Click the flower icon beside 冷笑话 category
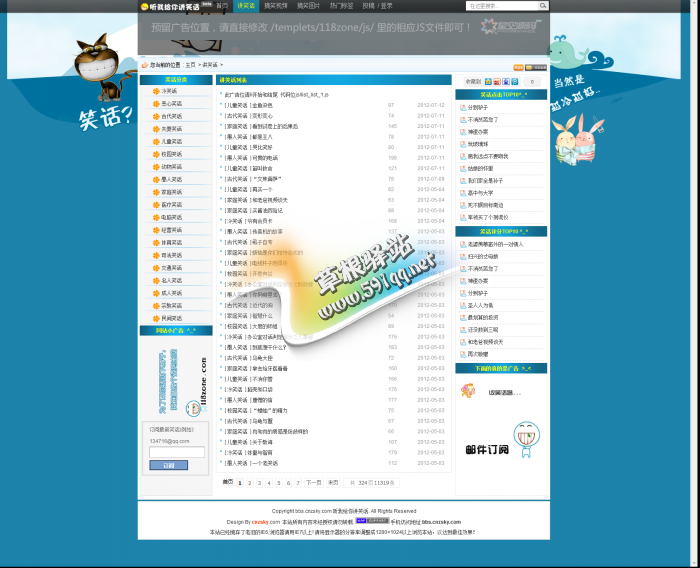This screenshot has width=700, height=568. [155, 91]
